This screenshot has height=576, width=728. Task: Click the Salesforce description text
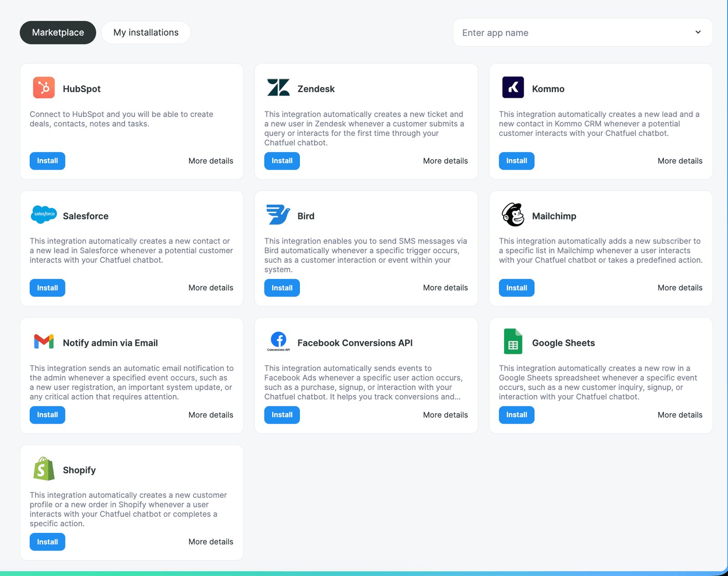pyautogui.click(x=131, y=250)
